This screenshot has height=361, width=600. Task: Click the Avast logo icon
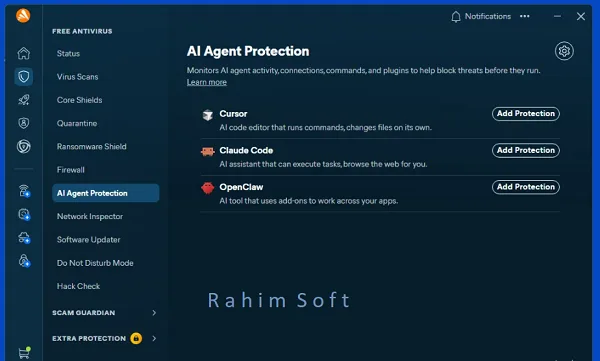coord(23,16)
